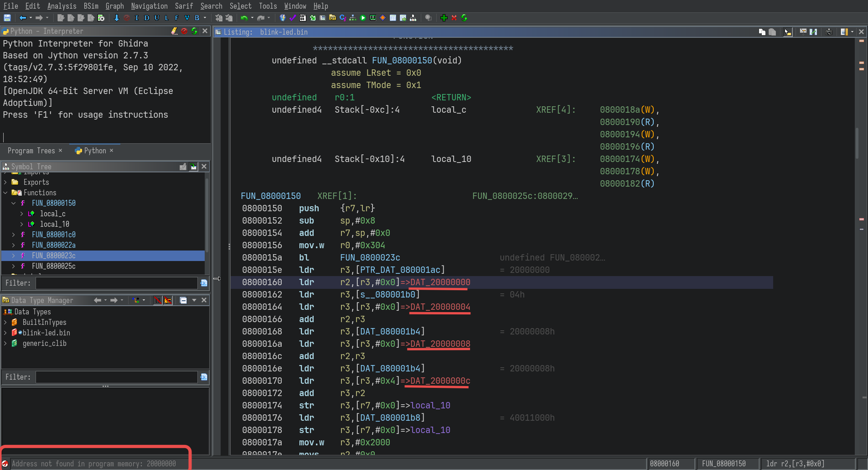Toggle mouse hover popups in the Listing

pyautogui.click(x=788, y=32)
